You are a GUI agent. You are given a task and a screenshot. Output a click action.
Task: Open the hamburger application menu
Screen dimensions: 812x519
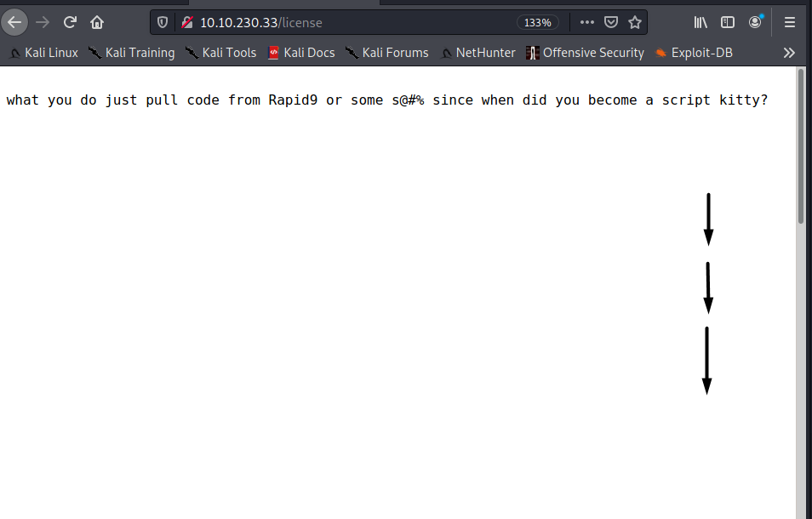[x=789, y=22]
